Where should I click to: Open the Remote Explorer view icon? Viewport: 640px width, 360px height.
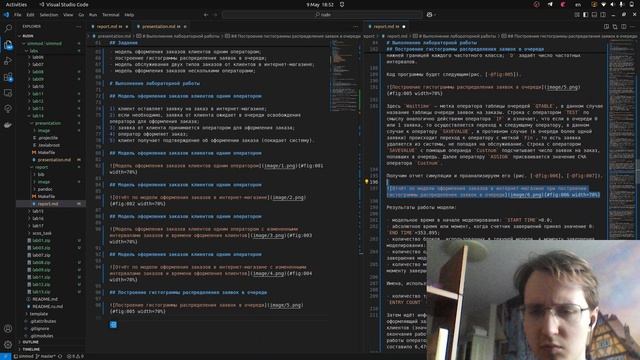(8, 93)
